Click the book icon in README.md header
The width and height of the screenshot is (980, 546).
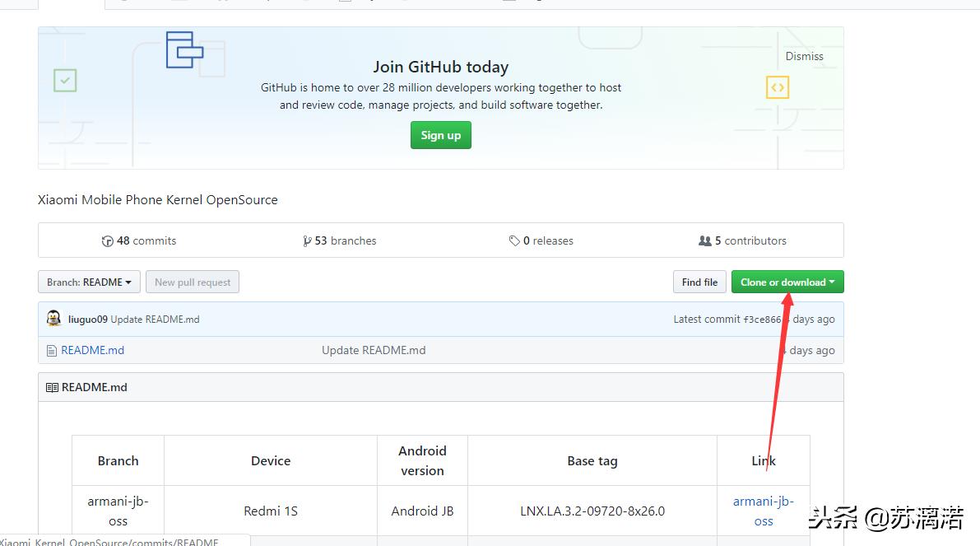52,387
